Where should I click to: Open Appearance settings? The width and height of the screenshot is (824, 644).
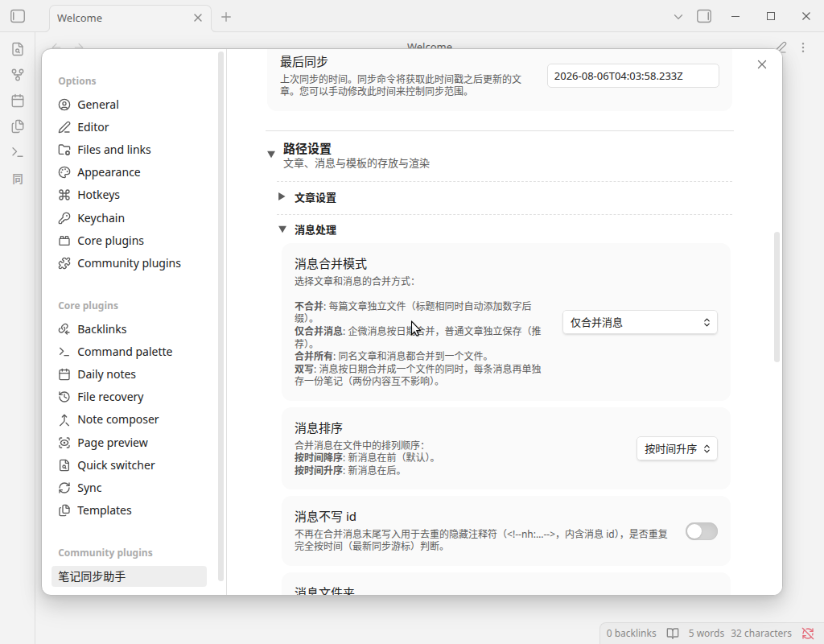[130, 172]
